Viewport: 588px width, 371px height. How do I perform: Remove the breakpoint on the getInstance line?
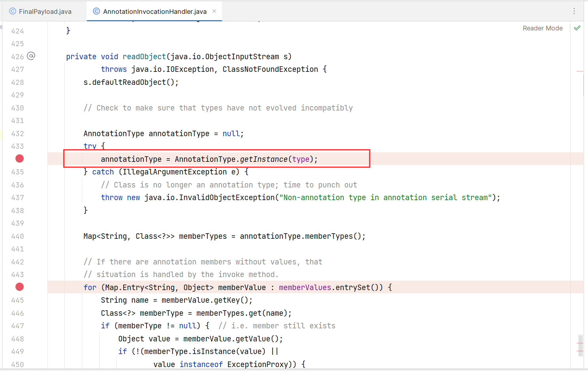click(x=19, y=159)
